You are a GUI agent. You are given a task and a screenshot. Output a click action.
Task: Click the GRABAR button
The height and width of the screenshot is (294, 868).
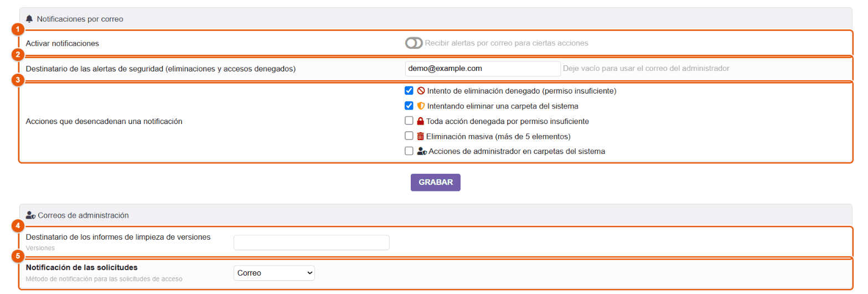tap(436, 182)
